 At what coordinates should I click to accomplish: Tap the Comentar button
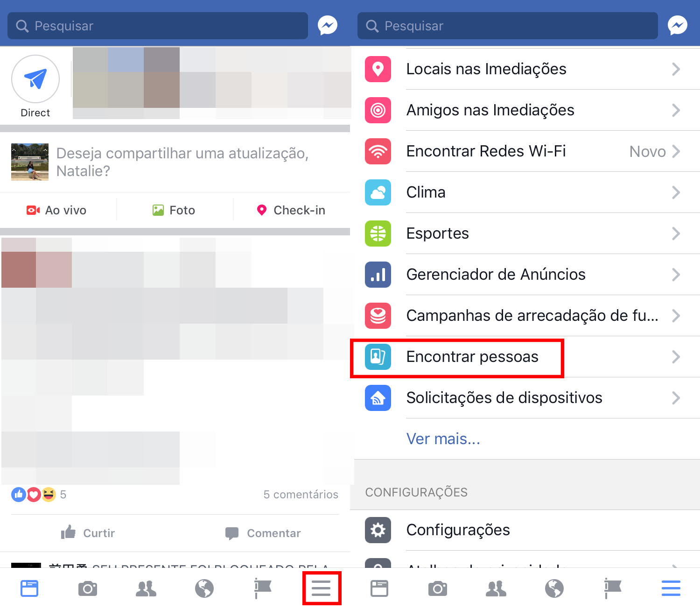(x=263, y=533)
